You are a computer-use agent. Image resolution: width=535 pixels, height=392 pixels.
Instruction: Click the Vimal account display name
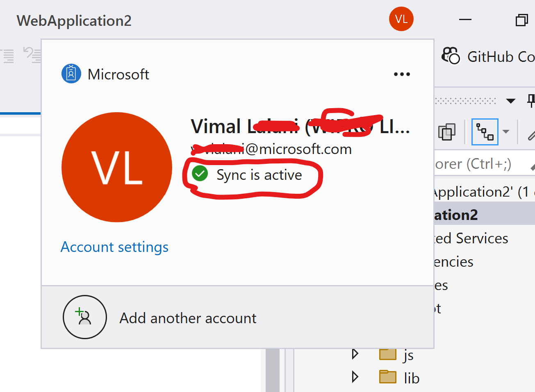tap(300, 126)
